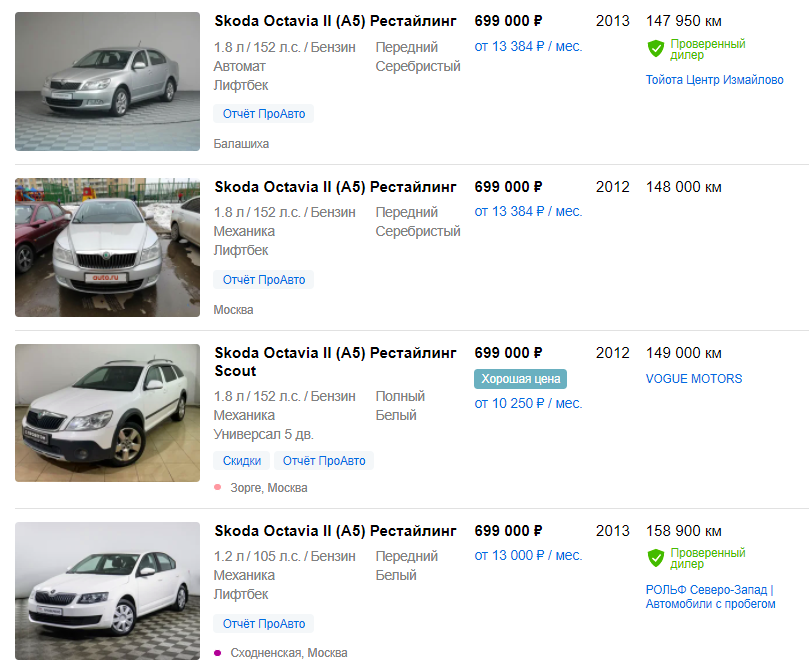Click Зорге, Москва location text
Image resolution: width=809 pixels, height=672 pixels.
tap(269, 488)
